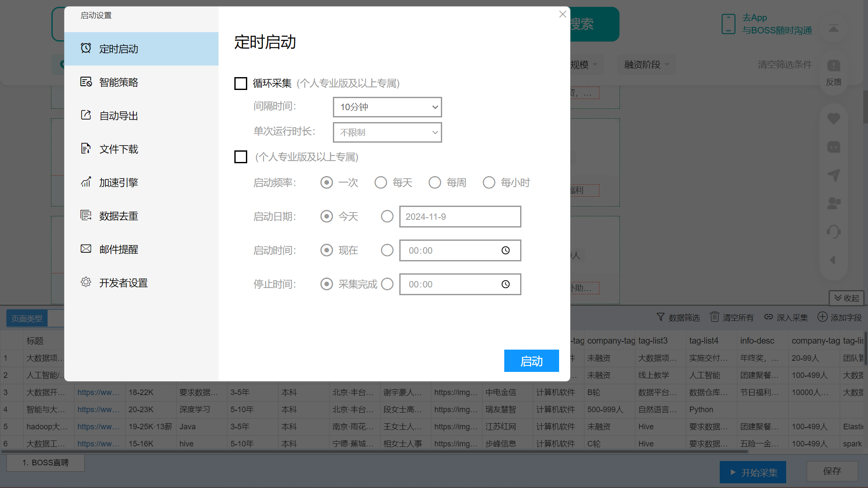
Task: Click the clock icon in 启动时间 field
Action: (x=506, y=250)
